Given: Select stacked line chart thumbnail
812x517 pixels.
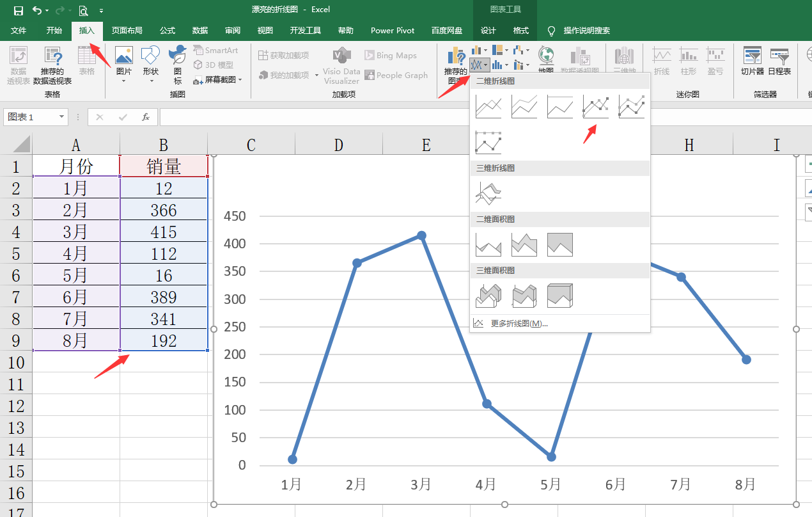Looking at the screenshot, I should click(x=524, y=106).
